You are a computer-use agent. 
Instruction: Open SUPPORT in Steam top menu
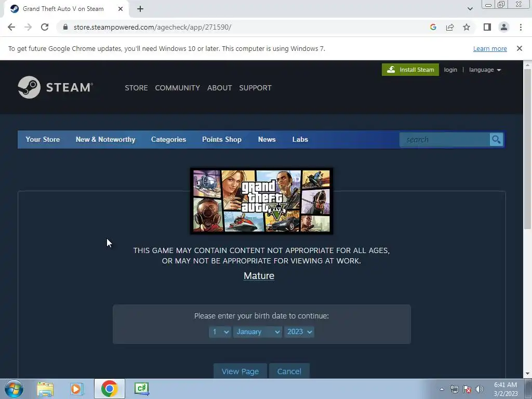pos(255,88)
